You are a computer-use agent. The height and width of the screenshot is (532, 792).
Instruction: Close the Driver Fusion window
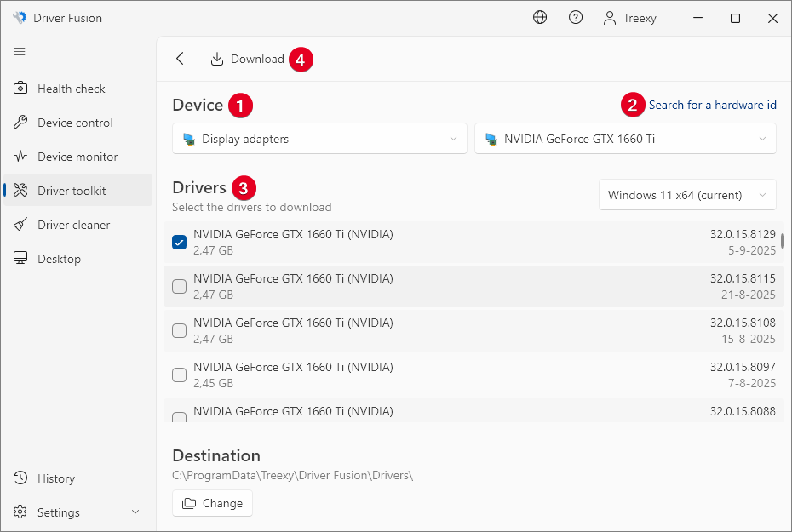pyautogui.click(x=772, y=18)
